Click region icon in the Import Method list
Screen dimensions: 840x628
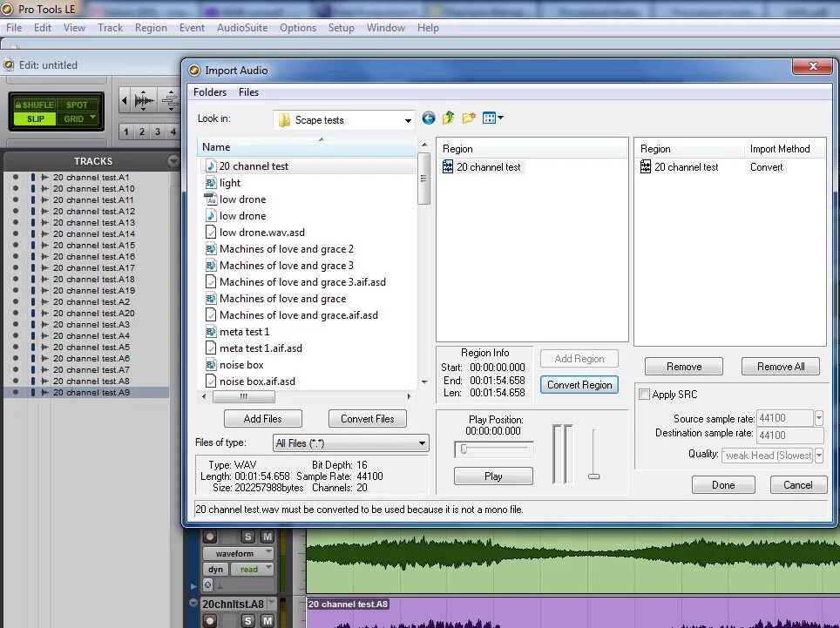tap(646, 167)
